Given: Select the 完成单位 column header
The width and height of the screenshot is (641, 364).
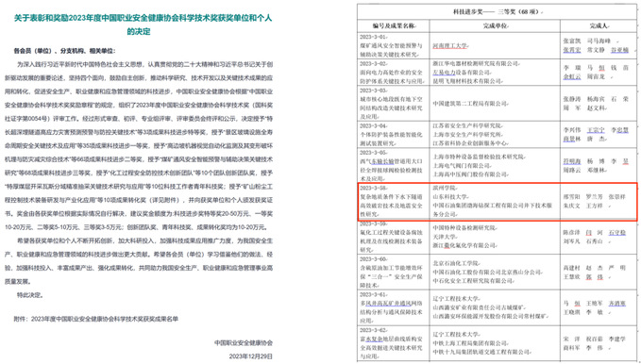Looking at the screenshot, I should pyautogui.click(x=495, y=25).
